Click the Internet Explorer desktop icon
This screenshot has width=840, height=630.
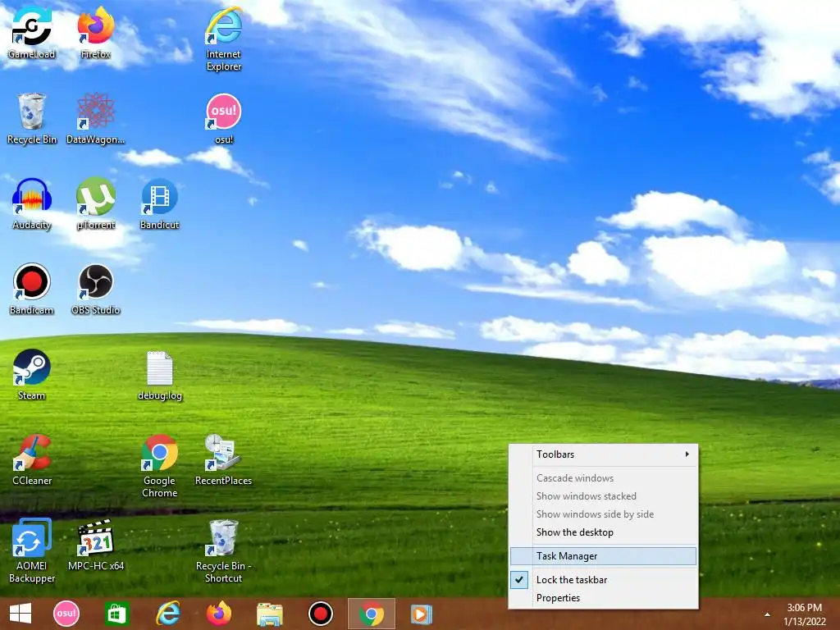[x=224, y=39]
